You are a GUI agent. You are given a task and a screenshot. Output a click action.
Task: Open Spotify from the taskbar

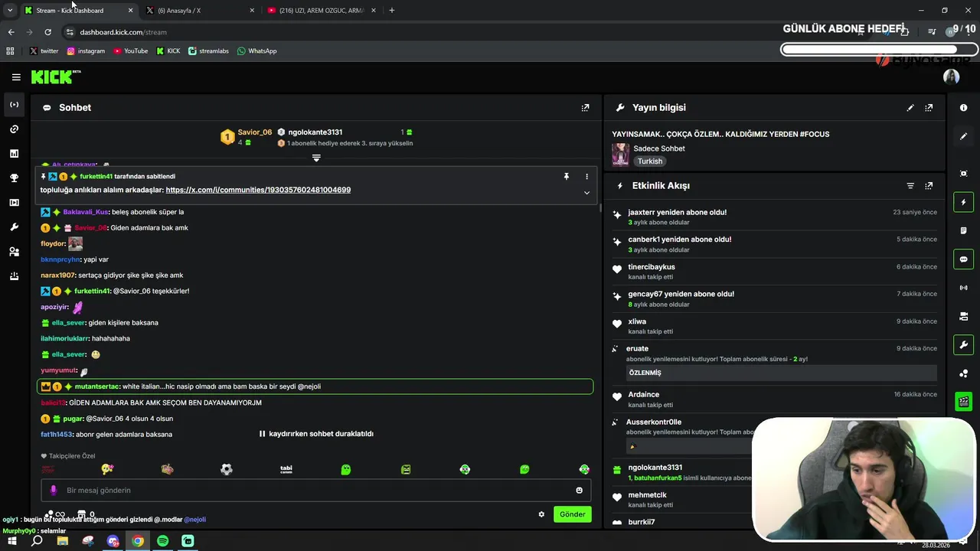pyautogui.click(x=163, y=541)
